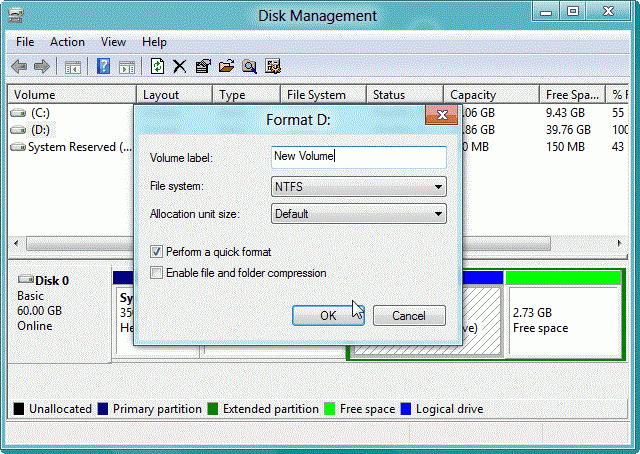Expand the File system NTFS dropdown
The height and width of the screenshot is (454, 640).
[359, 187]
